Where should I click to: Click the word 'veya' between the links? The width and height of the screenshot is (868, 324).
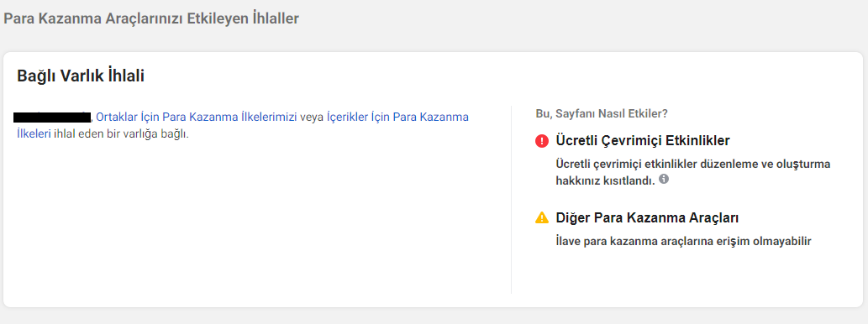[312, 118]
